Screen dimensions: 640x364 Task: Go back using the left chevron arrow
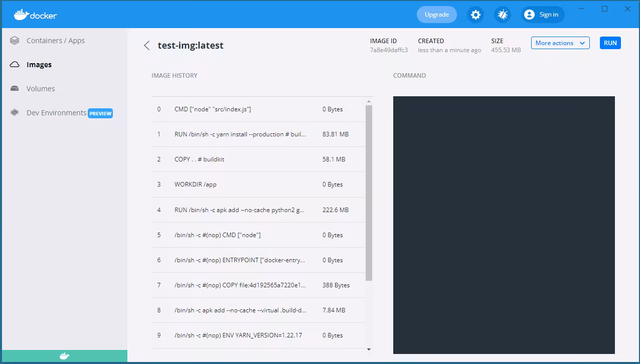tap(146, 46)
